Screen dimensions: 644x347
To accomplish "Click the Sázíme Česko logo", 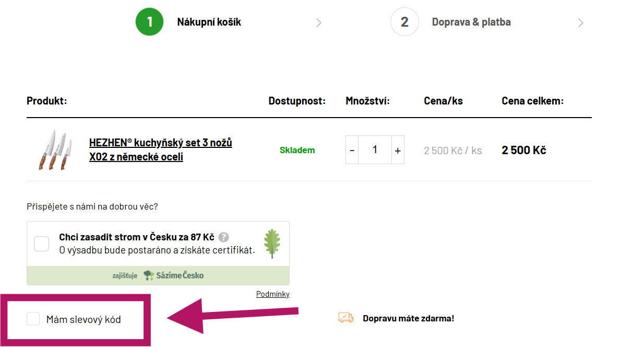I will tap(173, 275).
